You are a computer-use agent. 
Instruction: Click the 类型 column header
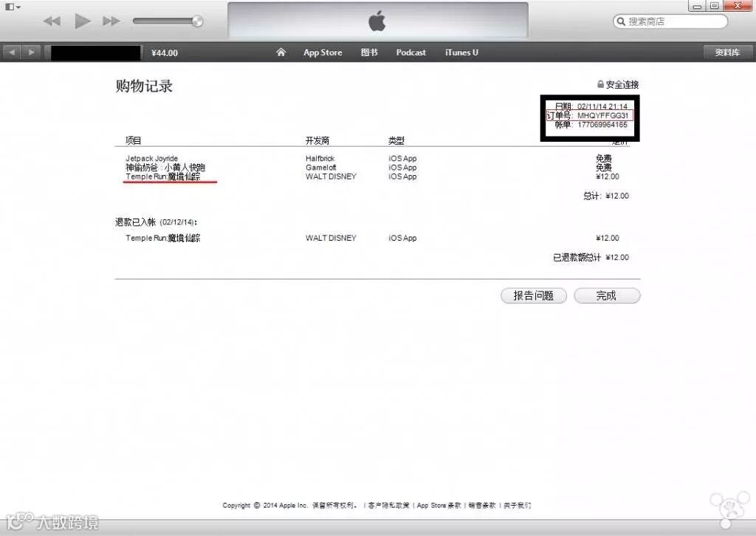[396, 140]
